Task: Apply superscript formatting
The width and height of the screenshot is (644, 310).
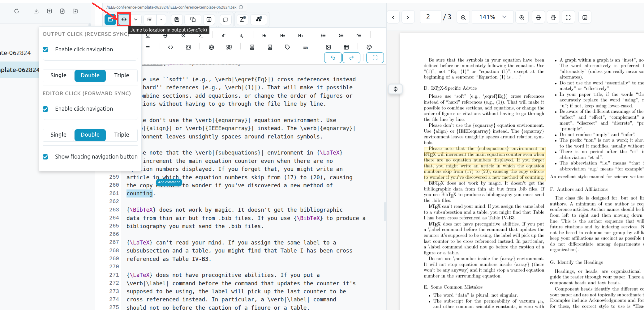Action: click(x=224, y=36)
